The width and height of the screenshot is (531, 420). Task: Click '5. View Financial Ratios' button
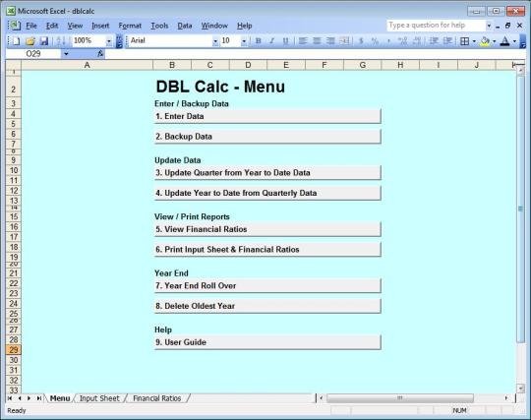tap(267, 229)
